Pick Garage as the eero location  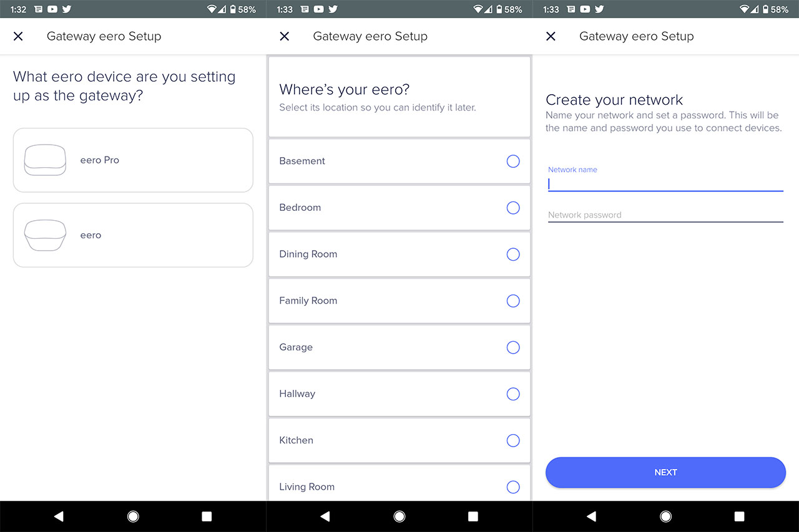[399, 347]
